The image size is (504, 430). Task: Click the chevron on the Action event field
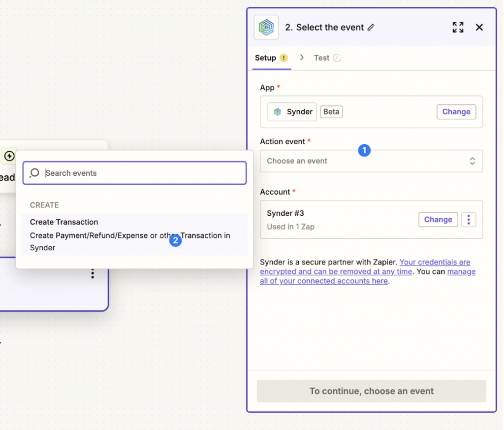click(472, 161)
